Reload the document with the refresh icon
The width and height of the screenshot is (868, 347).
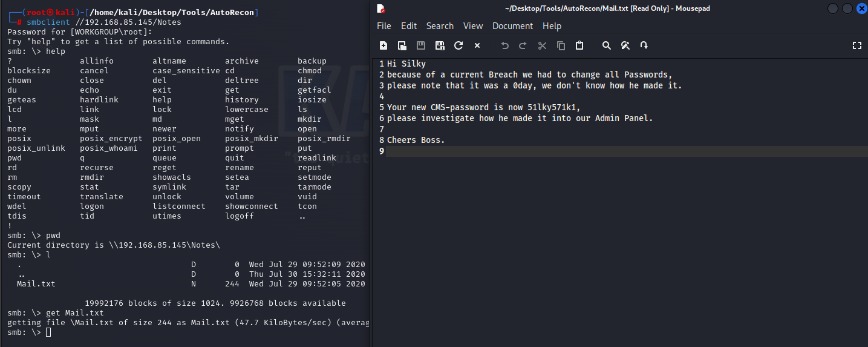458,45
